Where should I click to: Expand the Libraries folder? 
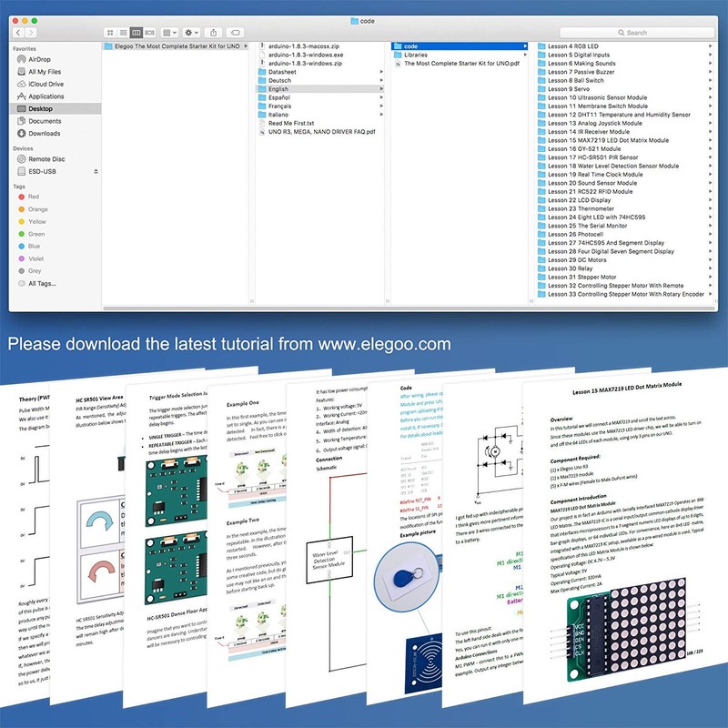click(x=415, y=55)
